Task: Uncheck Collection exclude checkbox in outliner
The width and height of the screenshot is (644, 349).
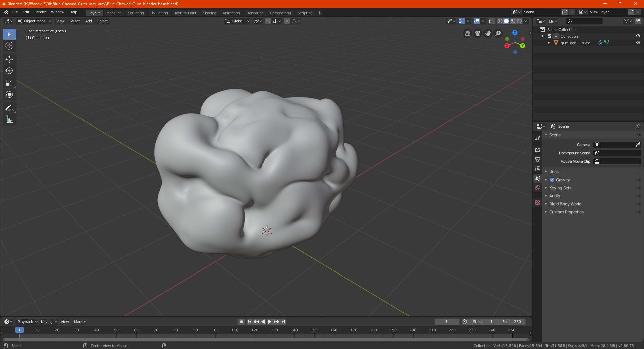Action: [x=549, y=36]
